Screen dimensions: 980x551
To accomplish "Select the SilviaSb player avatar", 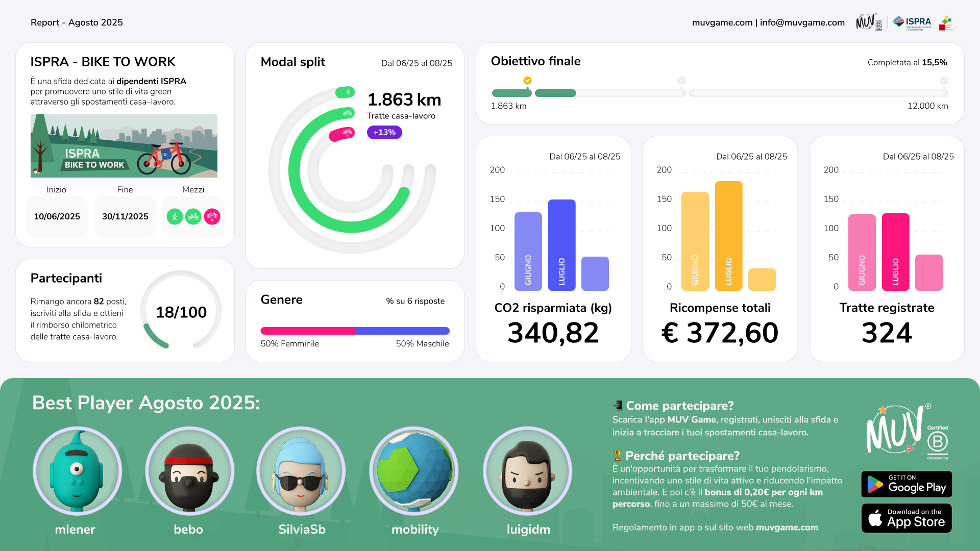I will click(x=301, y=471).
